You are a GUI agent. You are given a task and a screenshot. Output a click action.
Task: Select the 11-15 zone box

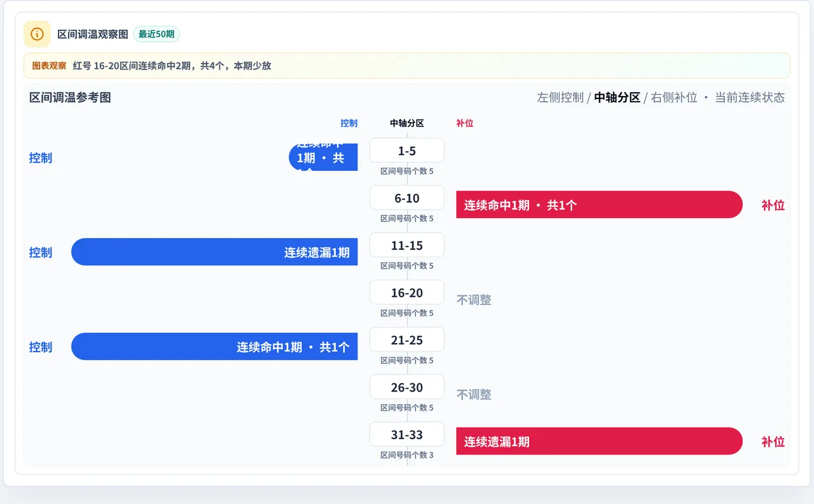point(407,245)
